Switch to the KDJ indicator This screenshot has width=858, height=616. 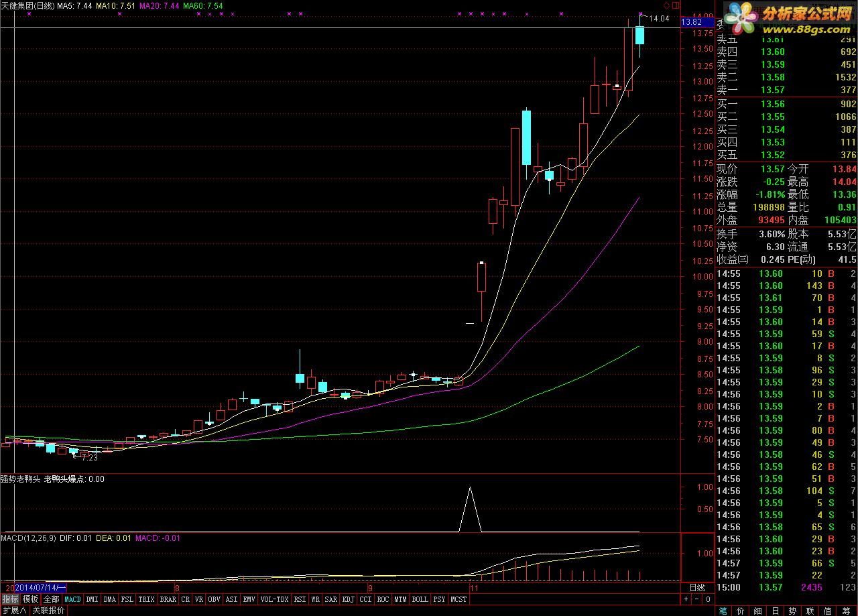click(349, 599)
